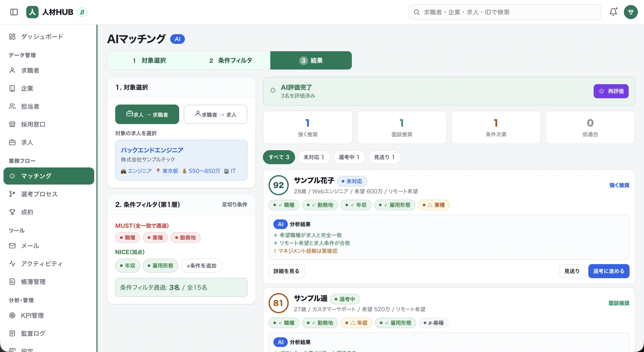The height and width of the screenshot is (352, 644).
Task: Click the 選考プロセス branch icon
Action: [12, 194]
